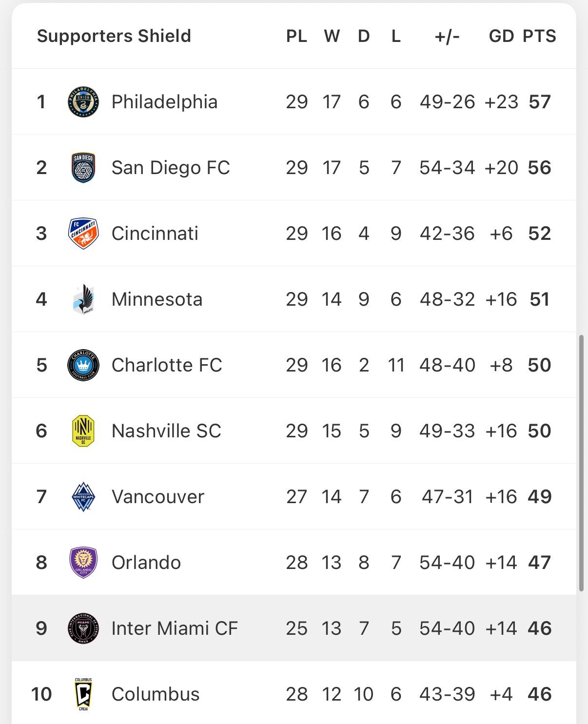Click the GD column header

click(501, 36)
